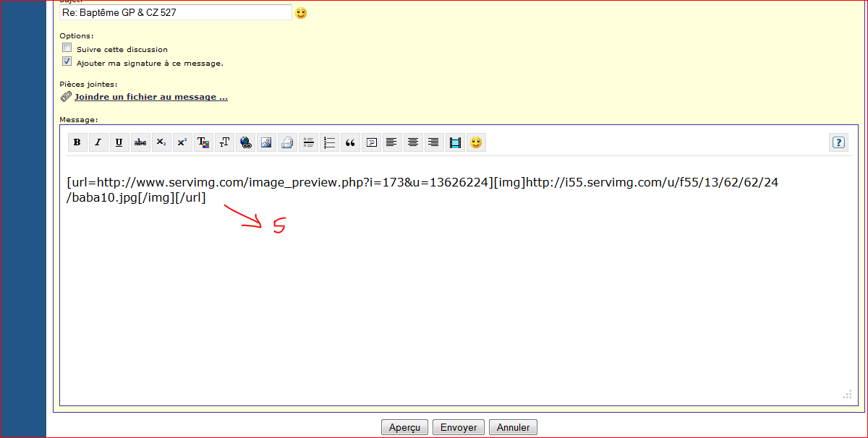868x438 pixels.
Task: Open the smiley picker in the toolbar
Action: click(476, 142)
